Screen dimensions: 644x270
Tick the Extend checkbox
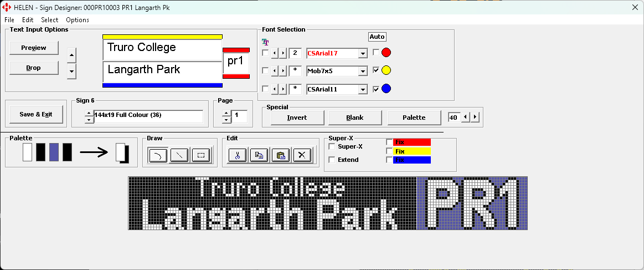point(332,160)
